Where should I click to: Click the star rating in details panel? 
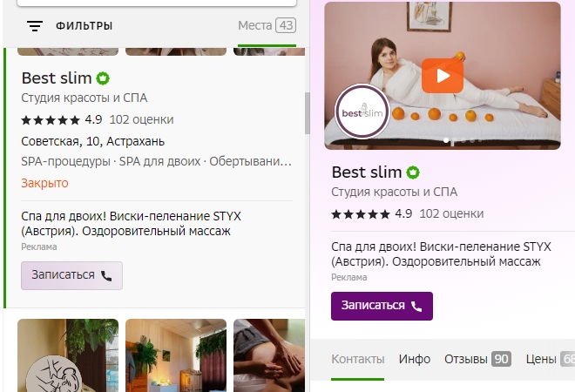pyautogui.click(x=361, y=213)
